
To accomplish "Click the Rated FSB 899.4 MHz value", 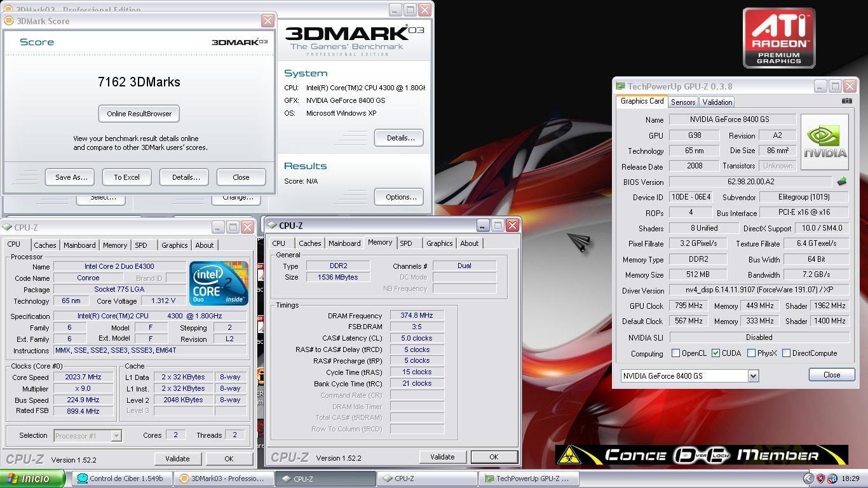I will pos(83,411).
